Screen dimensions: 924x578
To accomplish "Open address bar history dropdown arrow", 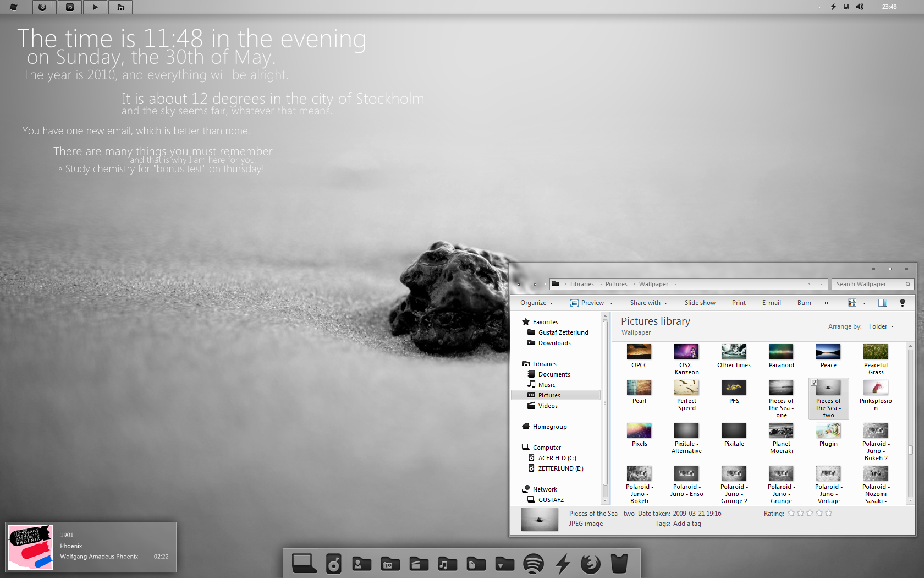I will pyautogui.click(x=810, y=284).
